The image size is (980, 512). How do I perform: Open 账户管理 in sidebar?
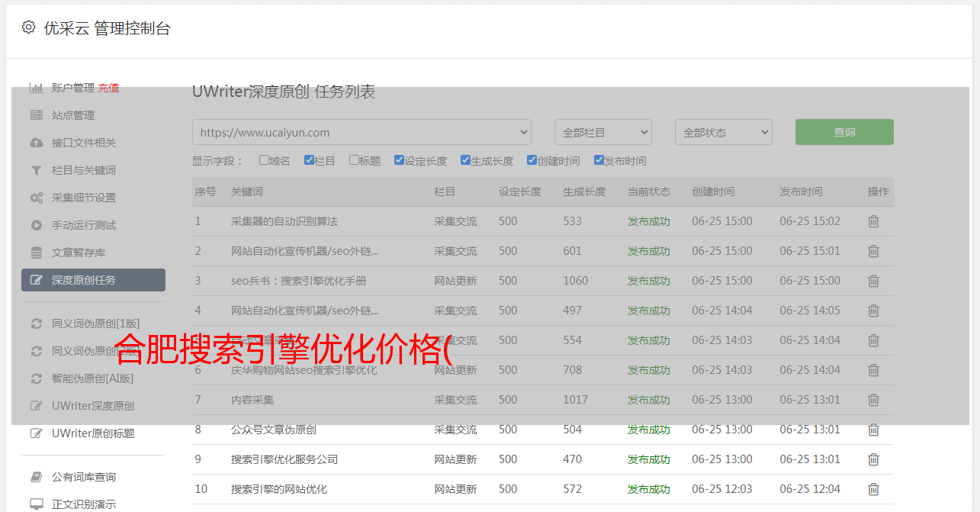tap(72, 88)
